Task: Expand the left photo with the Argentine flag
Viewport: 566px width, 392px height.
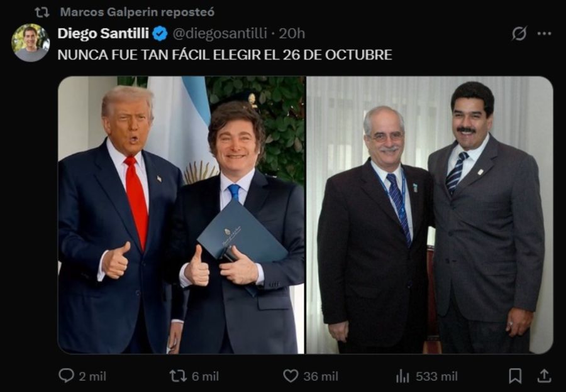Action: point(181,215)
